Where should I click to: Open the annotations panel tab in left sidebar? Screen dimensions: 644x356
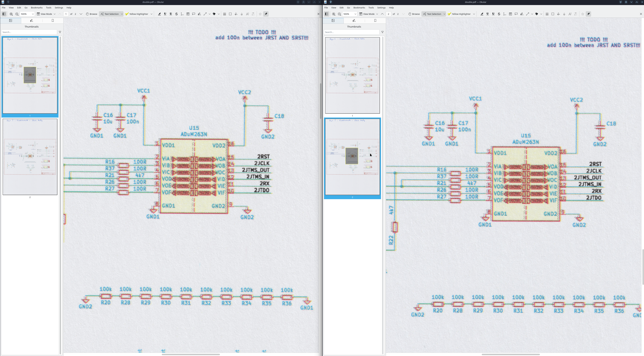[x=32, y=21]
